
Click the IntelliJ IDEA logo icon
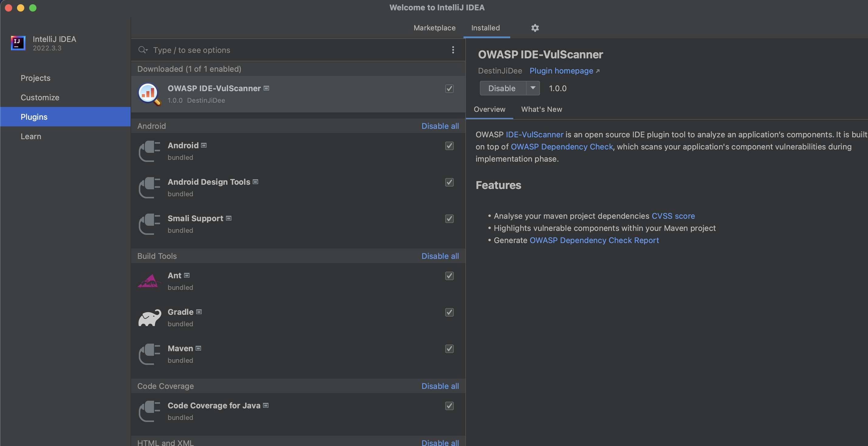coord(18,43)
